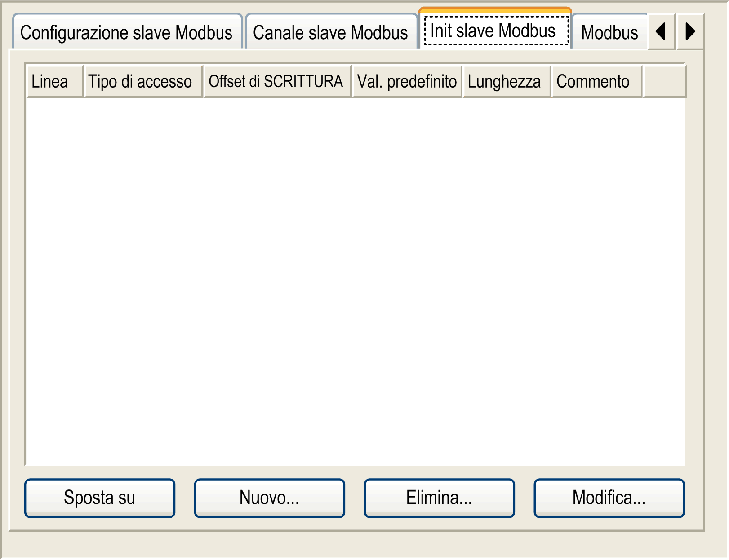Click the divider between Linea and Tipo di accesso
The width and height of the screenshot is (729, 560).
click(x=84, y=81)
